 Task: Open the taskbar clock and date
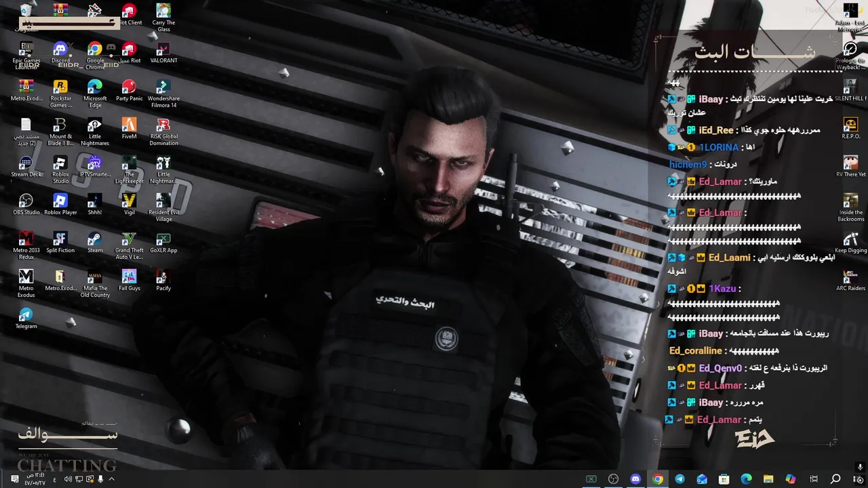pos(35,479)
